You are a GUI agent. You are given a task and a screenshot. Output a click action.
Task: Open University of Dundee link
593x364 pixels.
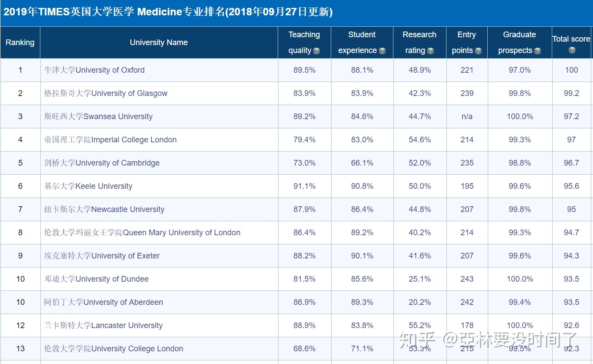click(x=96, y=279)
